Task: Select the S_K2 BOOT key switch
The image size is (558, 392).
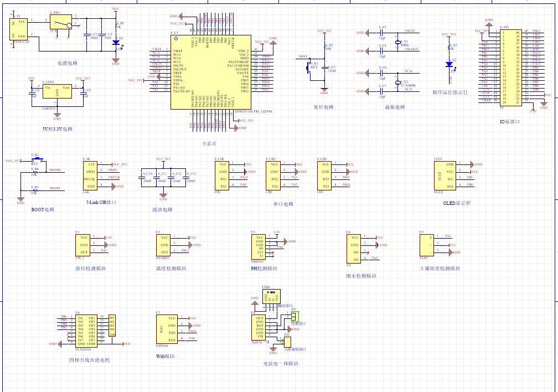Action: [x=38, y=160]
